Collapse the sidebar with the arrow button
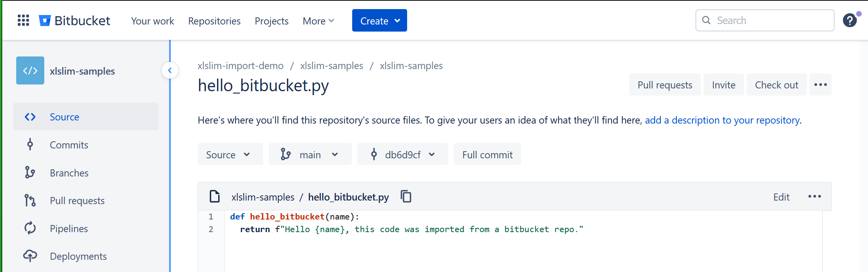Viewport: 868px width, 272px height. (x=170, y=71)
